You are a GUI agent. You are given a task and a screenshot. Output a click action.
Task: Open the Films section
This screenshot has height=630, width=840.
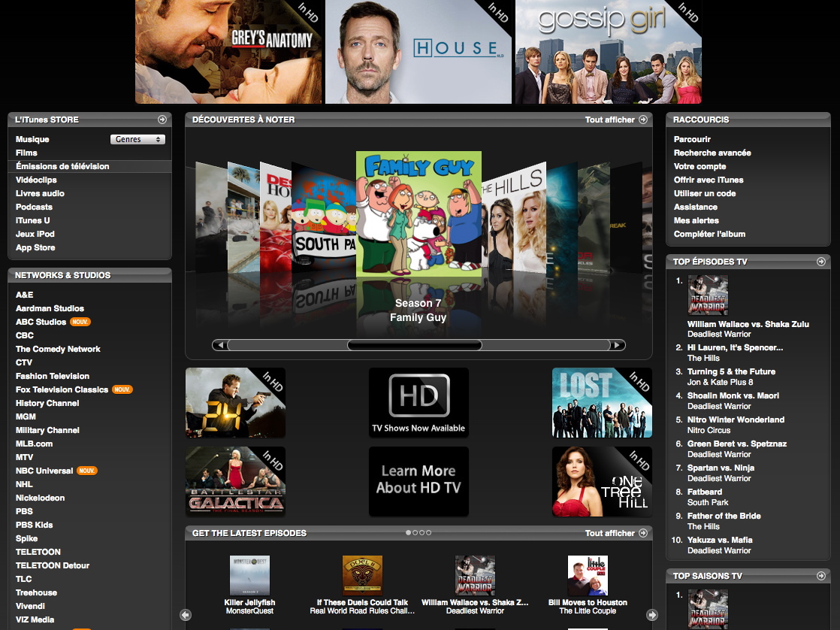click(x=26, y=153)
